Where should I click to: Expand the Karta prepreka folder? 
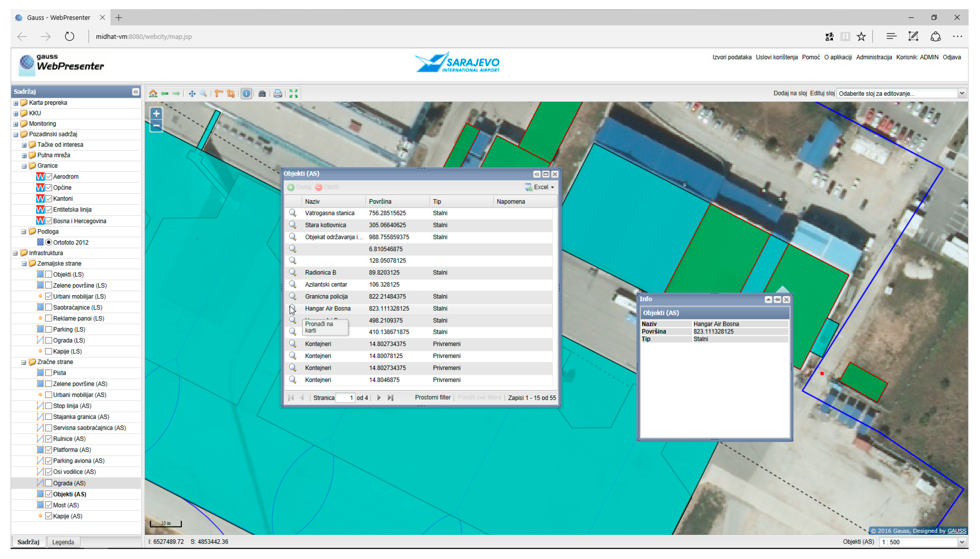[16, 103]
